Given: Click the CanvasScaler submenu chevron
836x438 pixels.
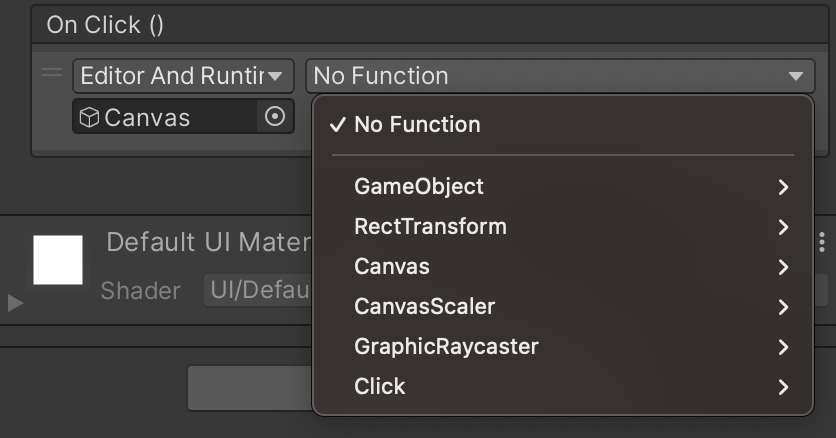Looking at the screenshot, I should pos(783,307).
